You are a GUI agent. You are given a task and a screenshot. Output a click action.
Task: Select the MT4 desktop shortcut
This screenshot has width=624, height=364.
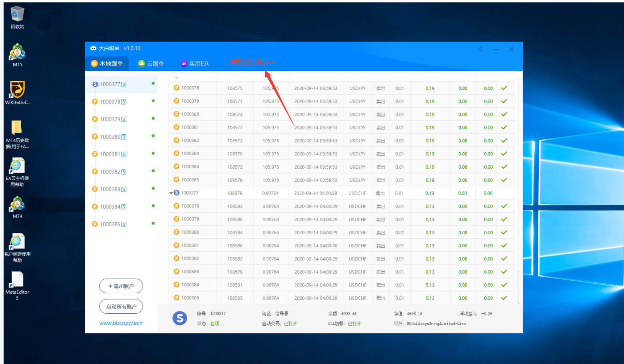tap(17, 207)
